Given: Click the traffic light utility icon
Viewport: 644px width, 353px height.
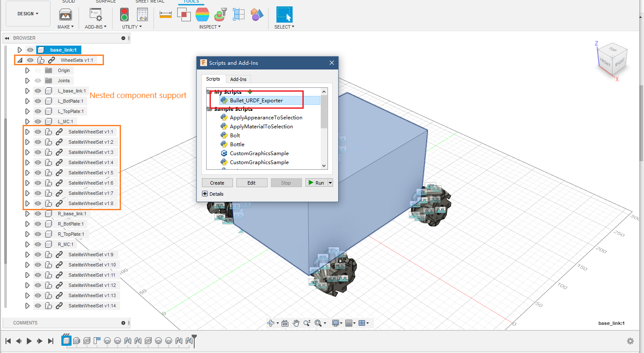Looking at the screenshot, I should point(124,15).
